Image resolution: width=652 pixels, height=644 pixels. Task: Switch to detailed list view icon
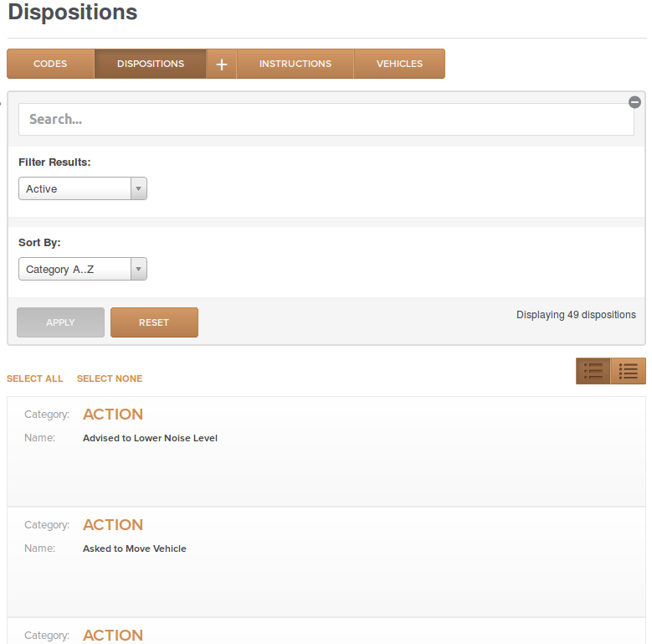[593, 371]
